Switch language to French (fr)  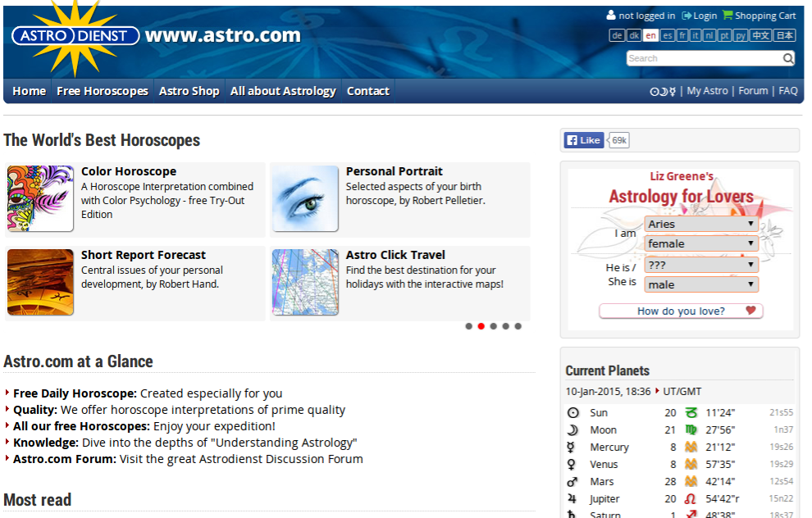(682, 36)
